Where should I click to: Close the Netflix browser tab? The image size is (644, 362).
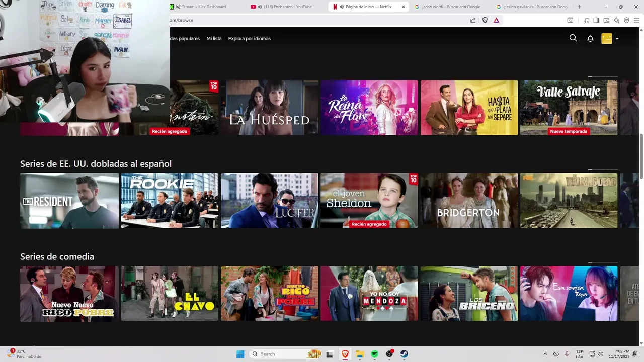403,7
